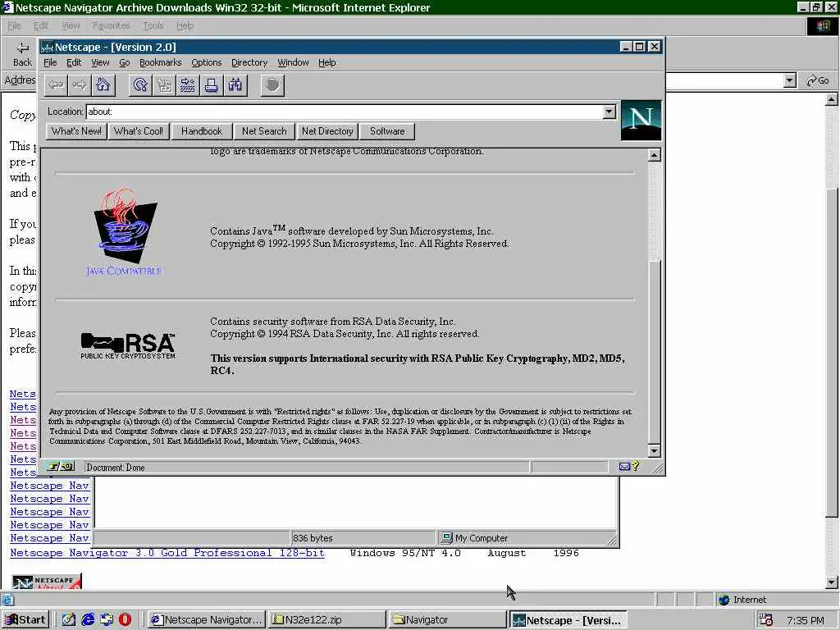Open Tools menu in Internet Explorer
Viewport: 840px width, 630px height.
click(153, 25)
